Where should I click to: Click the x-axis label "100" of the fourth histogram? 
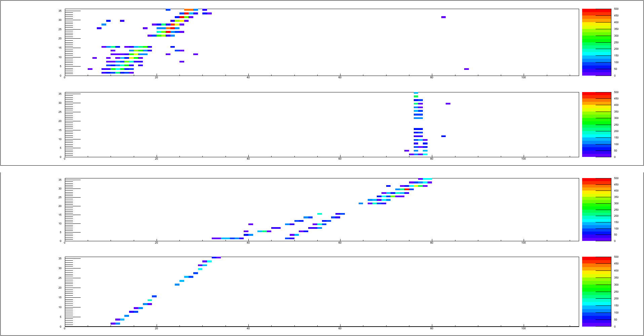pyautogui.click(x=523, y=329)
